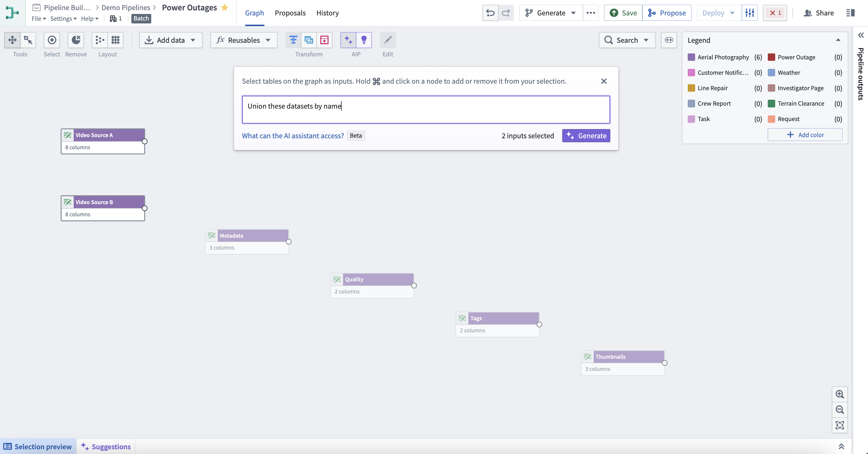868x454 pixels.
Task: Toggle the AIP lightbulb explain icon
Action: tap(364, 40)
